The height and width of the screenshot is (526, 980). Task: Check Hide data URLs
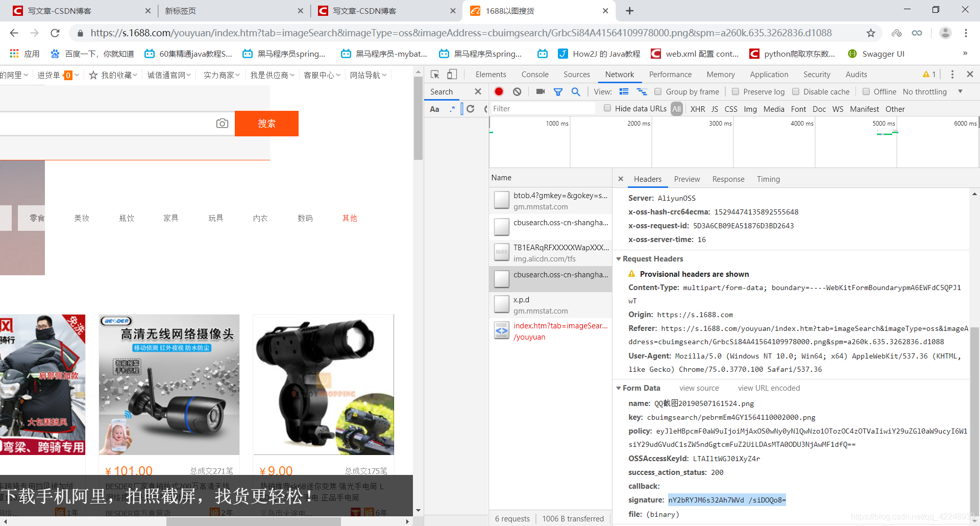[607, 108]
